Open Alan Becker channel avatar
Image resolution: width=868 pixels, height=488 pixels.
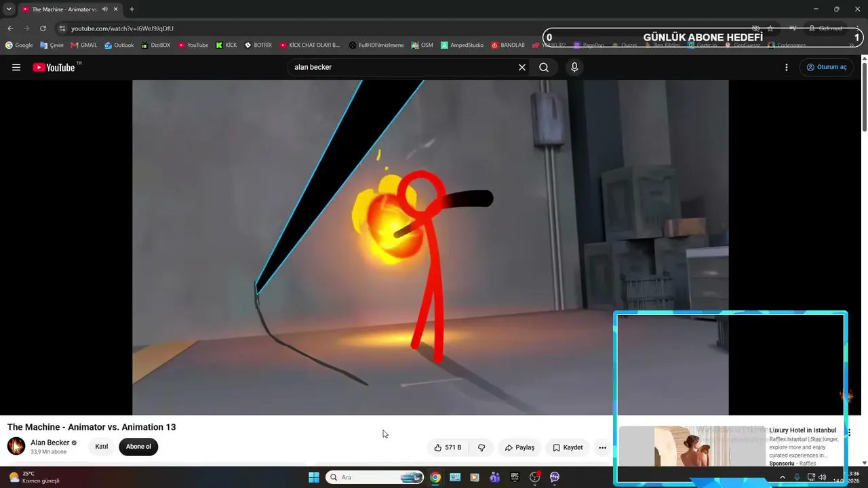pos(16,446)
